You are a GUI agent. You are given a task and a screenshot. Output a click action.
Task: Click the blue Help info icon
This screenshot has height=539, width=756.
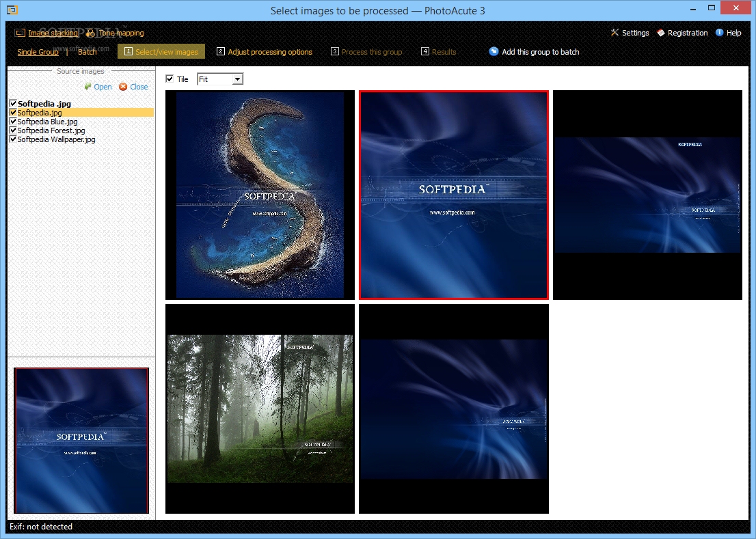click(x=719, y=32)
